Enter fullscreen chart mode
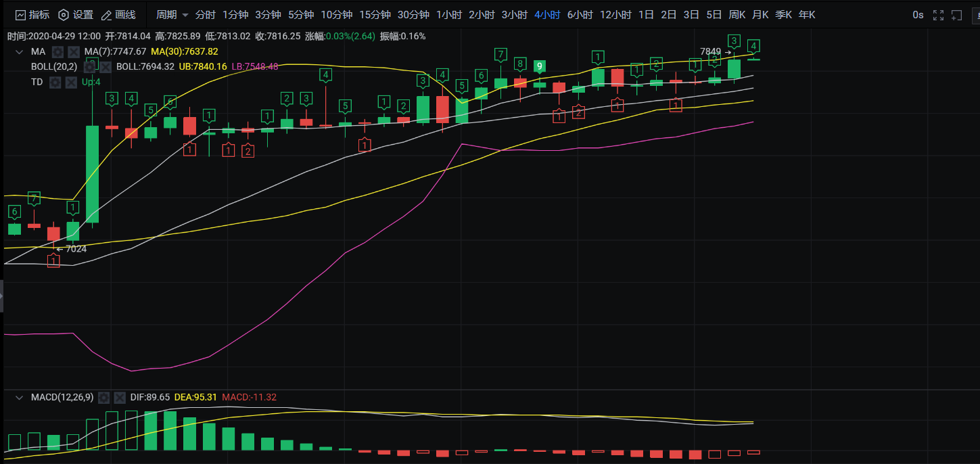The image size is (980, 464). [938, 15]
